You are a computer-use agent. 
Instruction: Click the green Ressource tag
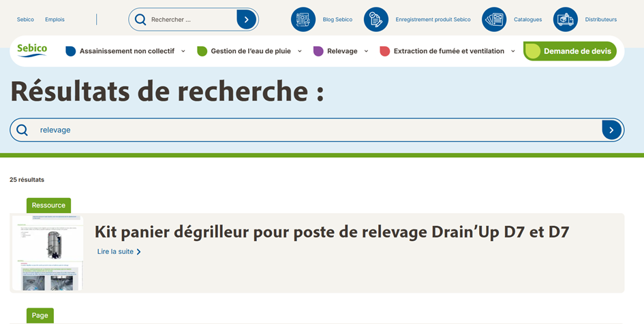(x=48, y=206)
